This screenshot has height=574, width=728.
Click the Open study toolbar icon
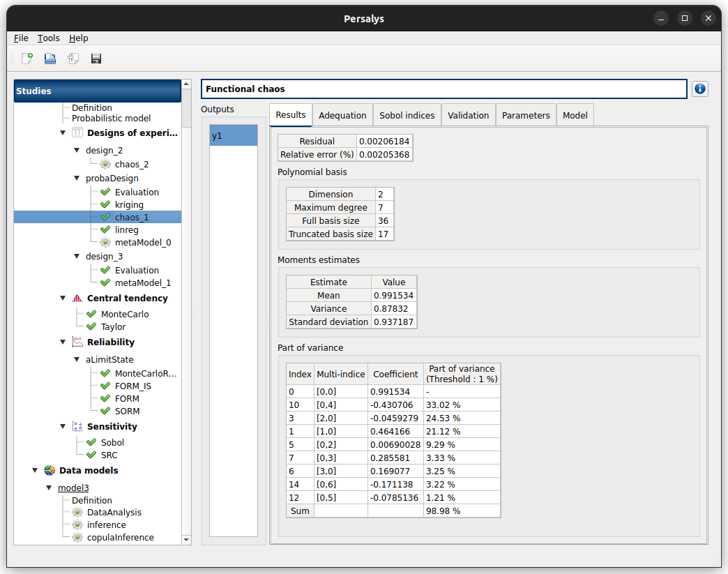point(50,59)
